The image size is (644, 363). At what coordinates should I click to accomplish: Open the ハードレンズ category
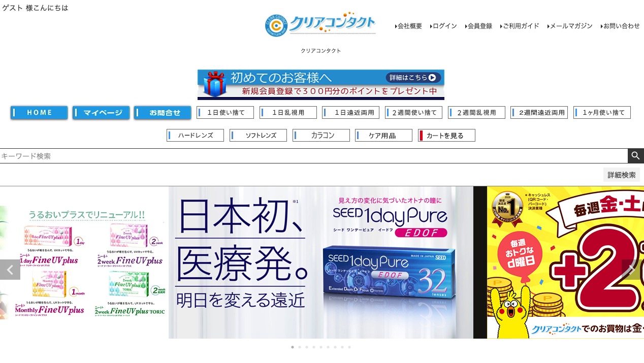pos(195,136)
